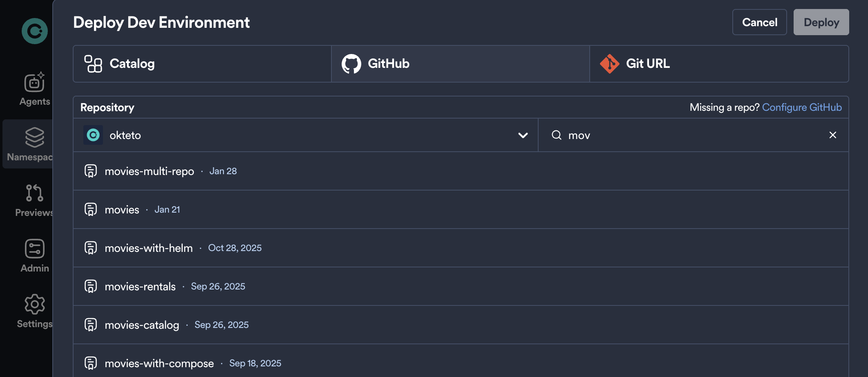The height and width of the screenshot is (377, 868).
Task: Switch to the Catalog tab
Action: [x=201, y=63]
